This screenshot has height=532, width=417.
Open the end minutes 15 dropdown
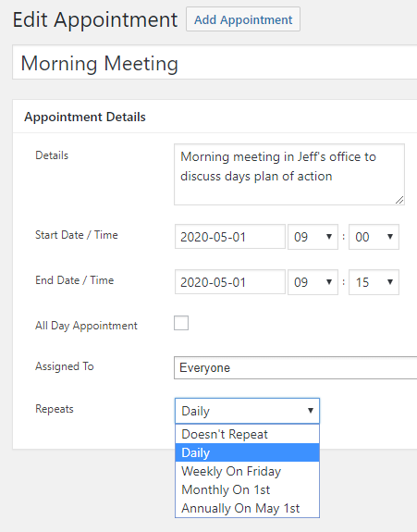374,282
